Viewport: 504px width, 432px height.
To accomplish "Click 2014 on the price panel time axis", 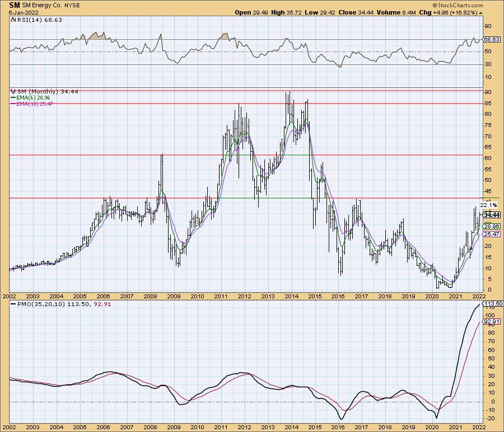I will [x=291, y=296].
